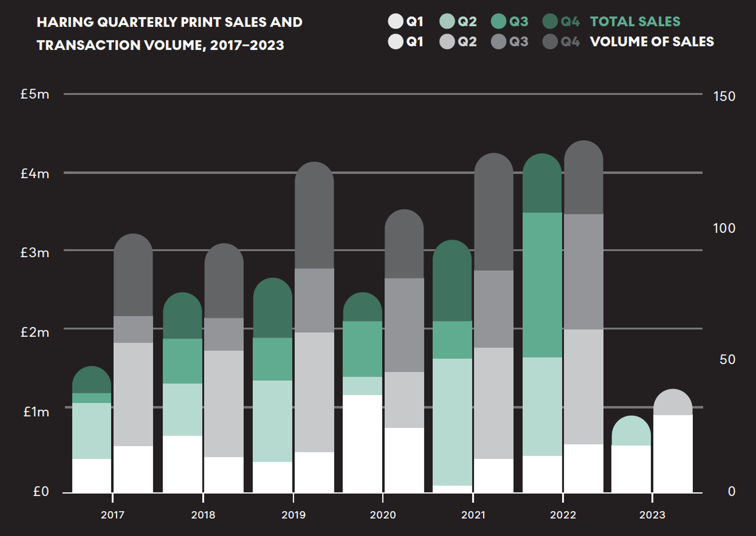Click the Q1 Volume of Sales legend swatch

[x=396, y=42]
